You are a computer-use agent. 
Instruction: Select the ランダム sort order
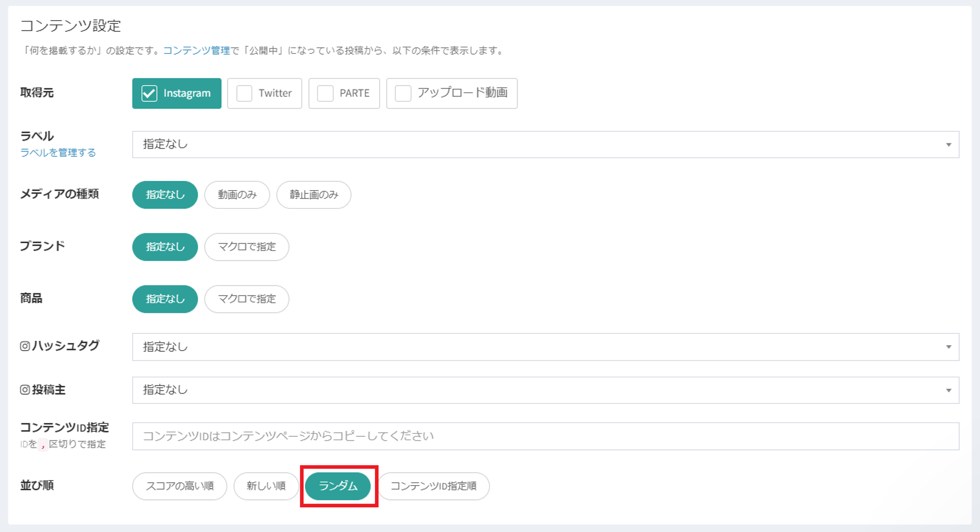click(338, 486)
